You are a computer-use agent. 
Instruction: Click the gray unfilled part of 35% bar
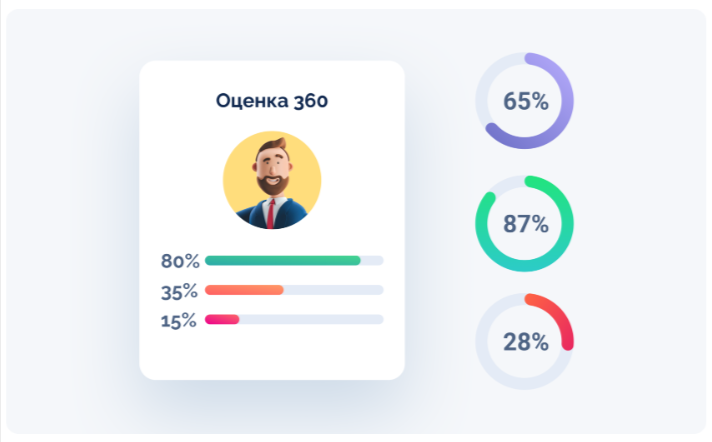pos(333,290)
